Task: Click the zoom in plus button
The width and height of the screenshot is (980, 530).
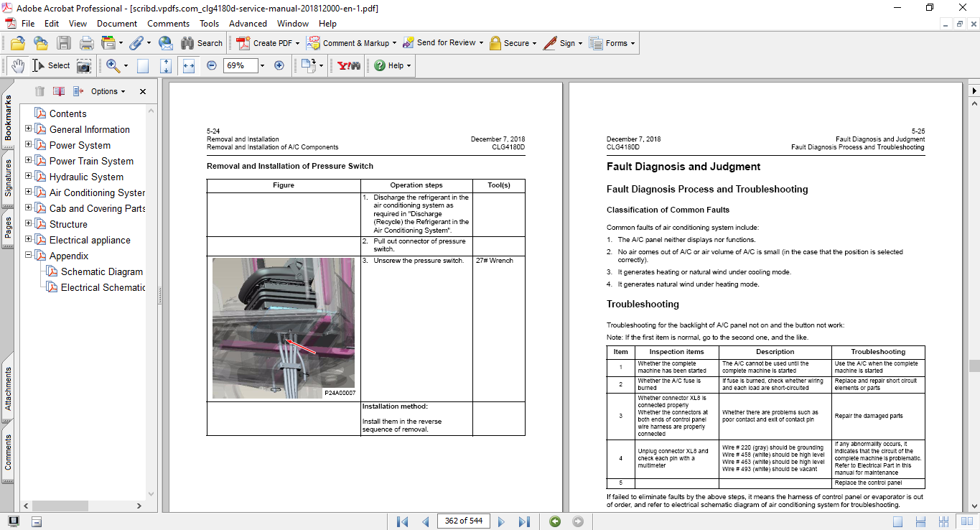Action: tap(279, 65)
